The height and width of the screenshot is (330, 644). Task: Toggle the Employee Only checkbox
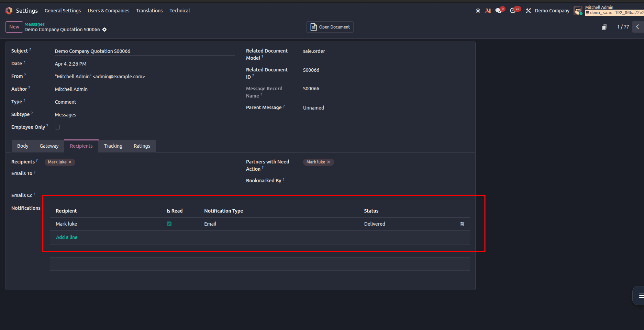point(57,127)
